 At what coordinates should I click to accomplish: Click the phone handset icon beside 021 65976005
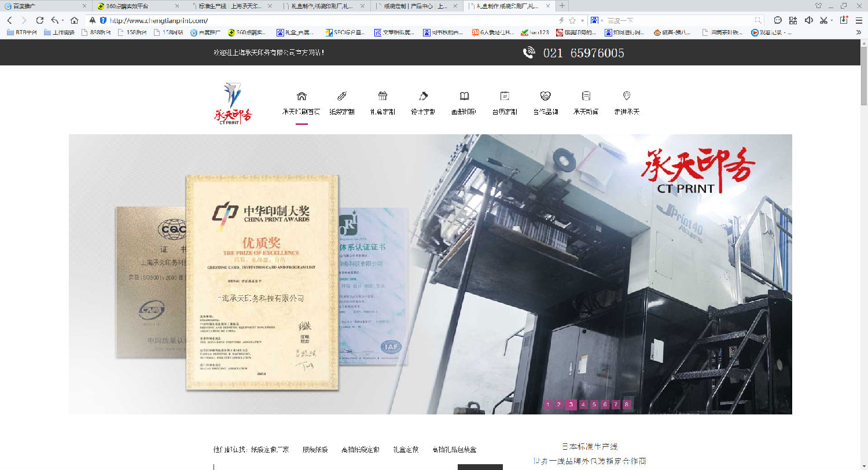click(529, 53)
